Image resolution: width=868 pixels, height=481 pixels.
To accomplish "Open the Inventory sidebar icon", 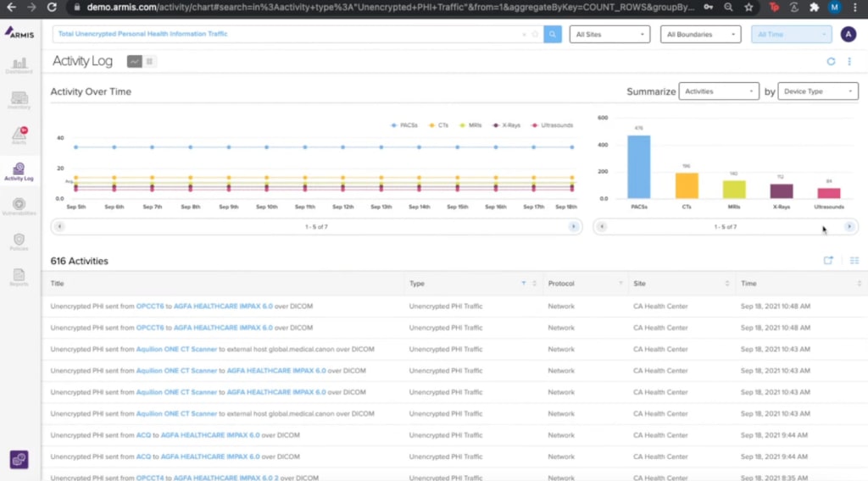I will [x=19, y=101].
